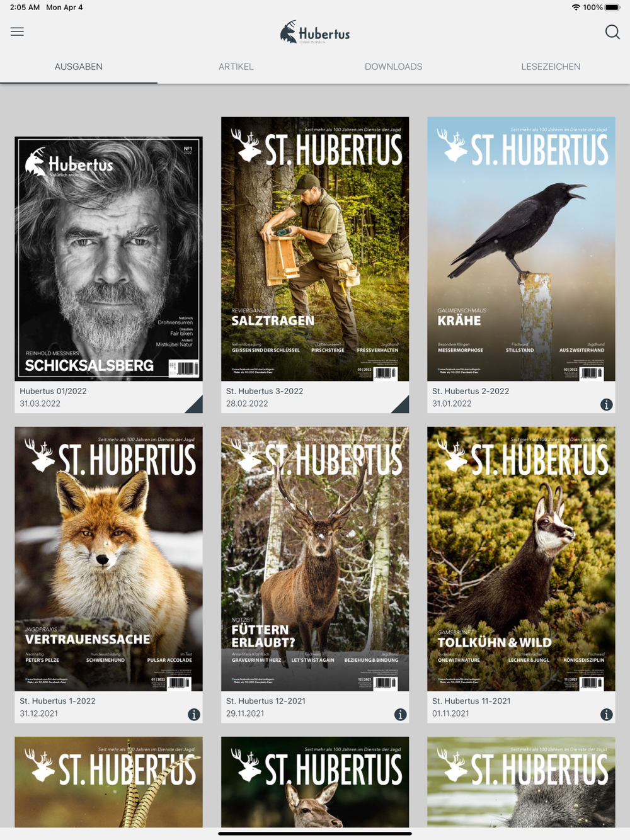Tap the corner marker on Hubertus 01/2022
The height and width of the screenshot is (840, 630).
point(196,406)
